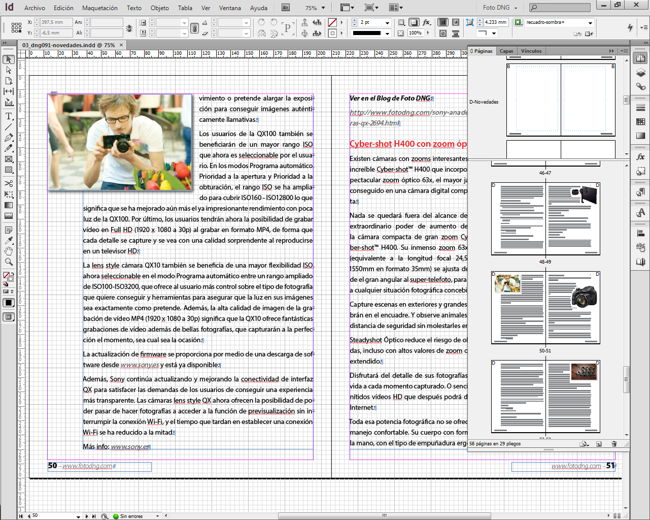The width and height of the screenshot is (650, 520).
Task: Open the Effects fx panel icon in right dock
Action: 640,157
